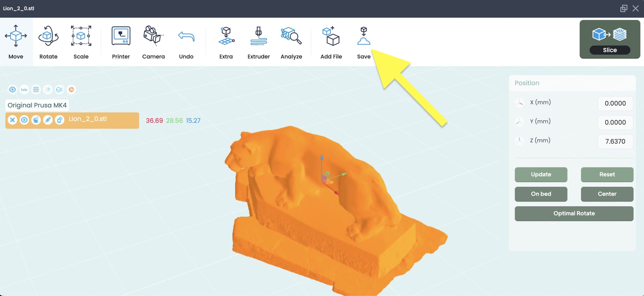
Task: Place the model On bed
Action: [541, 194]
